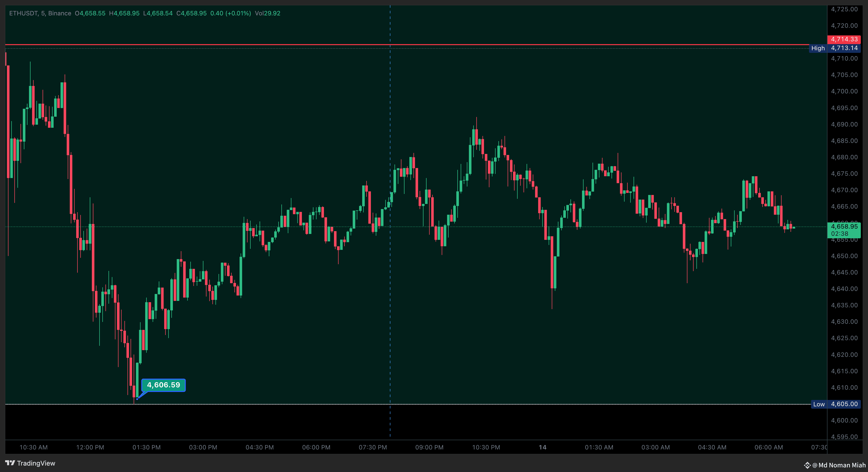Click the 03:00 PM time axis label
868x472 pixels.
(x=203, y=447)
